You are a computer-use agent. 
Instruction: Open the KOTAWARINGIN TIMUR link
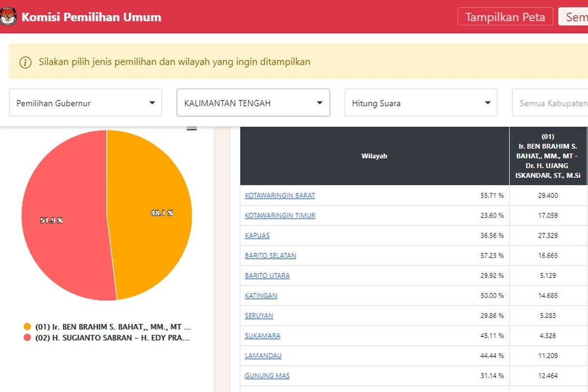(280, 216)
